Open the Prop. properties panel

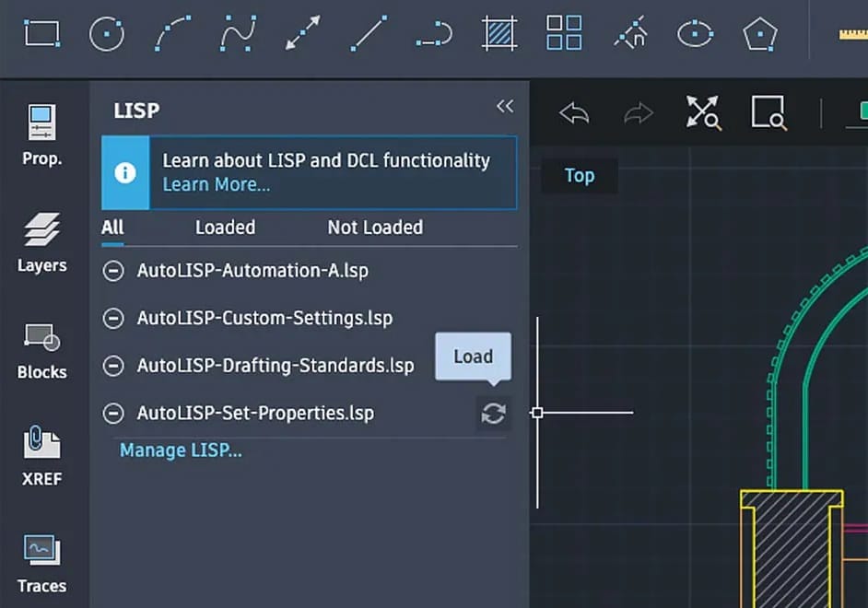42,134
